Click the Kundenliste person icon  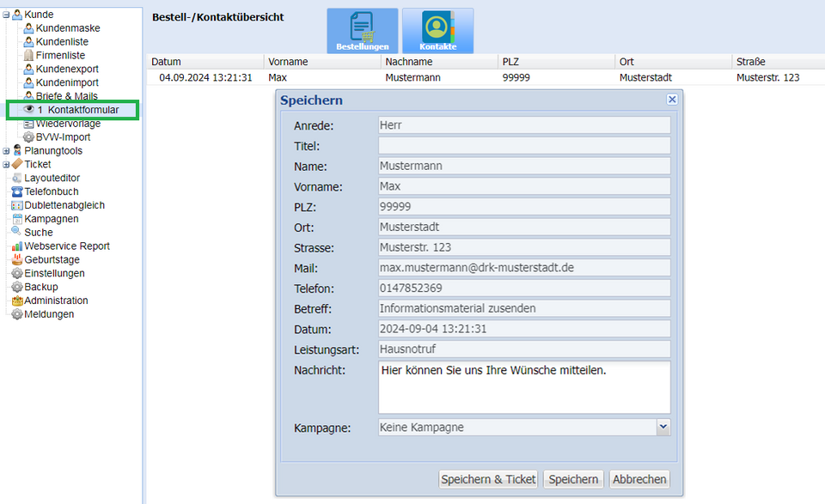click(28, 41)
